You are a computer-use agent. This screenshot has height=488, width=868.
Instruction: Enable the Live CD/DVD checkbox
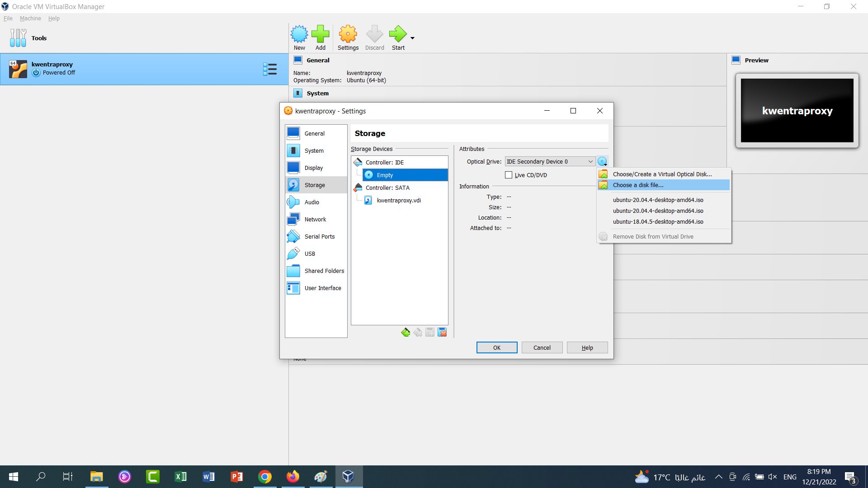tap(509, 175)
